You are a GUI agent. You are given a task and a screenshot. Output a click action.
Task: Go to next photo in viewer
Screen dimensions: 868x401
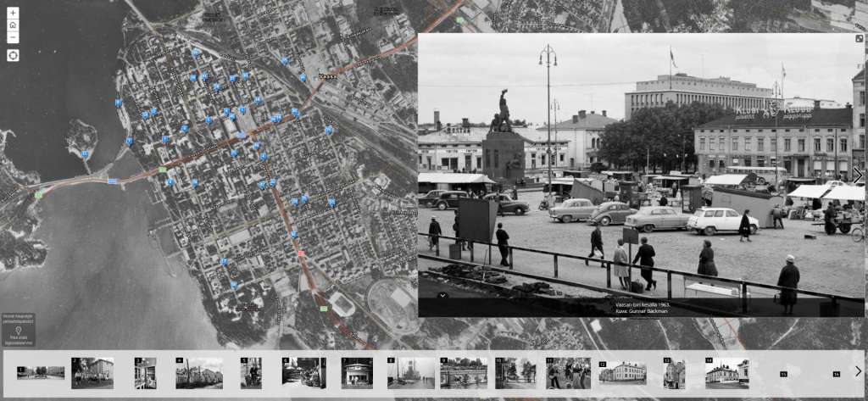click(857, 175)
